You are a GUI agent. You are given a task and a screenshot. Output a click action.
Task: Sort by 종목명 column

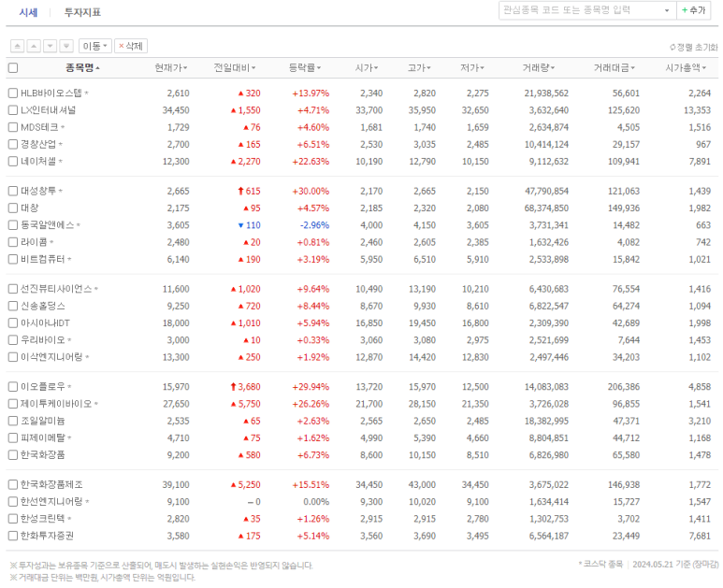[82, 68]
